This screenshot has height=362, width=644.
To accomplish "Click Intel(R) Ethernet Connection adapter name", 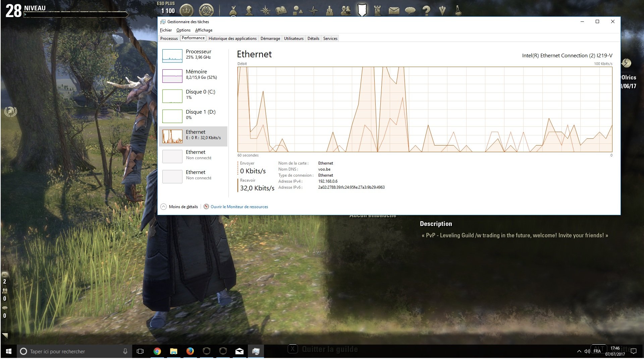I will pyautogui.click(x=567, y=56).
